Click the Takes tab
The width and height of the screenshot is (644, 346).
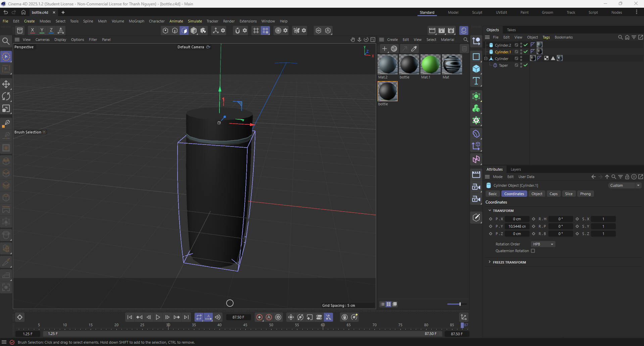pos(511,30)
